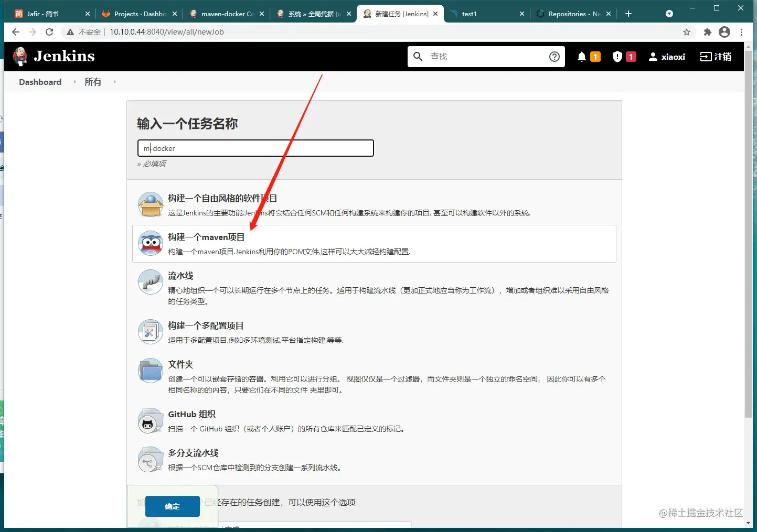Click the logout arrow icon beside 注销
Image resolution: width=757 pixels, height=532 pixels.
pyautogui.click(x=706, y=57)
